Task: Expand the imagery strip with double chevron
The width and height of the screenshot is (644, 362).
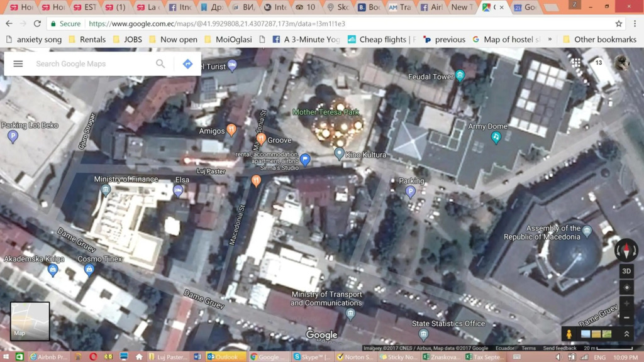Action: pos(627,334)
